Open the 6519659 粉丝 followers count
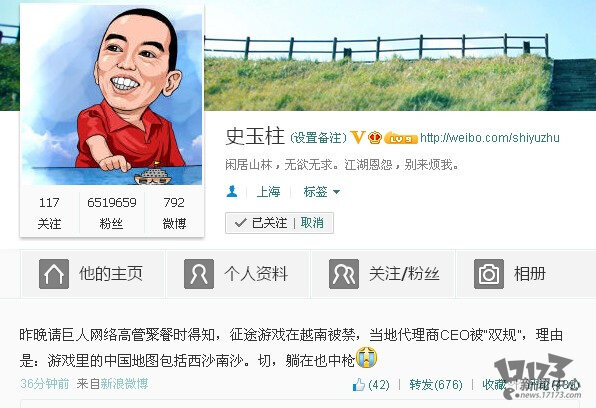Image resolution: width=596 pixels, height=408 pixels. [112, 213]
